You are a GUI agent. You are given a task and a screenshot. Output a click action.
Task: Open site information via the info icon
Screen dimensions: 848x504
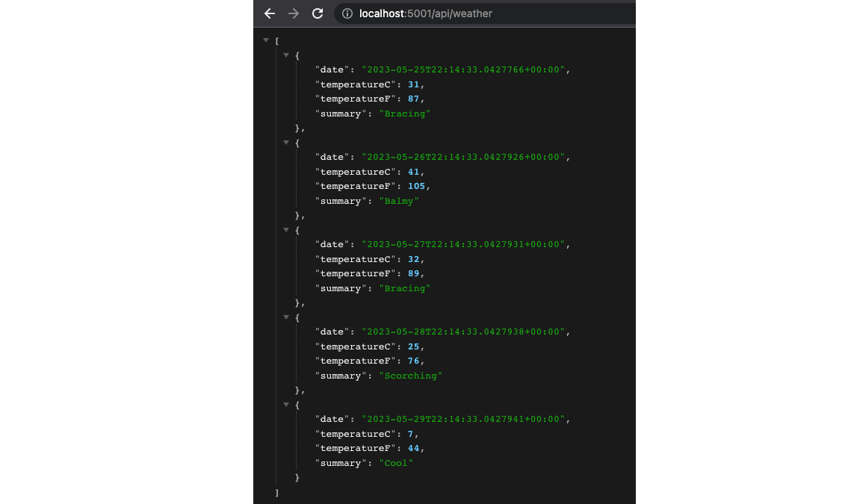(347, 13)
